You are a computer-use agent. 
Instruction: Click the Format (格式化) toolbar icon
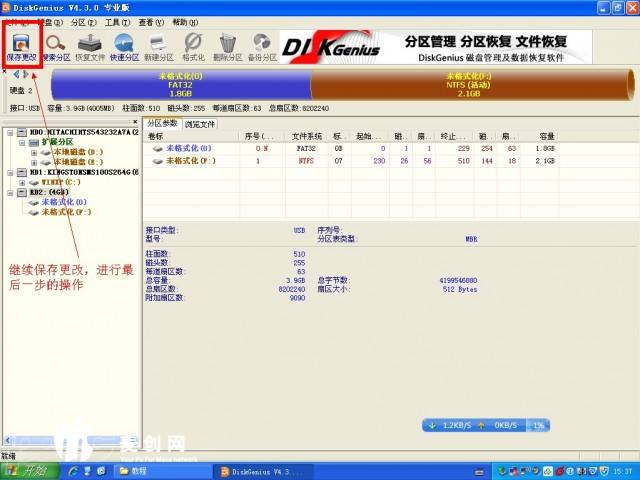click(194, 45)
